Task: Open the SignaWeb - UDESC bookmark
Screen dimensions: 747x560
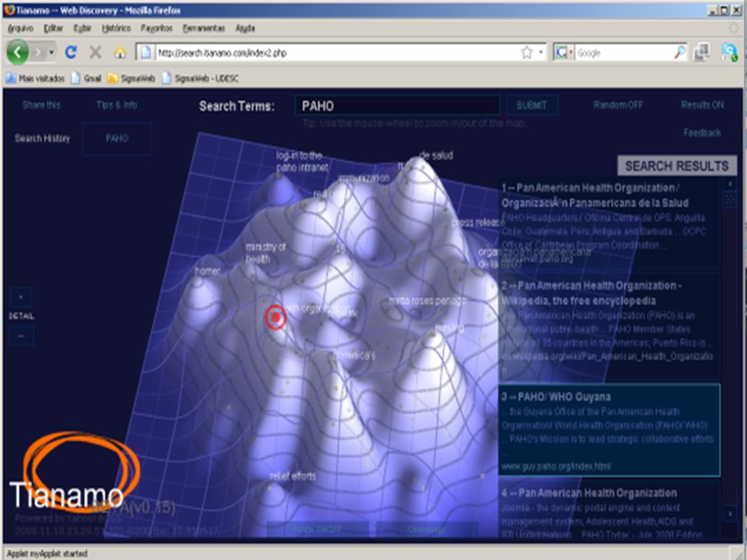Action: [x=200, y=78]
